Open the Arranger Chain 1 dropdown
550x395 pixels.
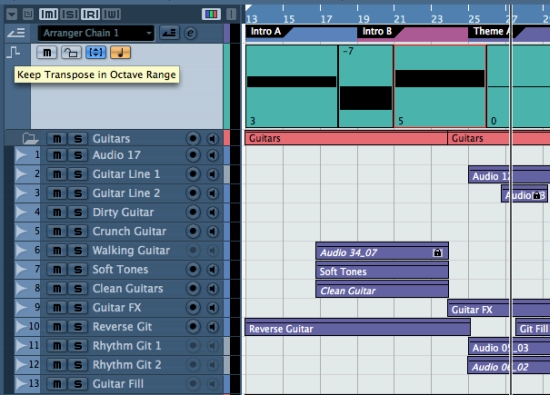pos(96,33)
